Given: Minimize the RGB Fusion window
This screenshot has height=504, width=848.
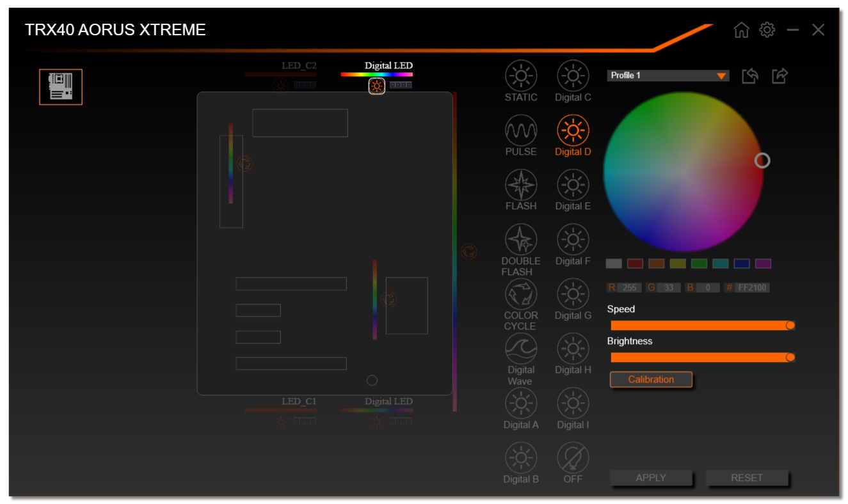Looking at the screenshot, I should click(793, 30).
